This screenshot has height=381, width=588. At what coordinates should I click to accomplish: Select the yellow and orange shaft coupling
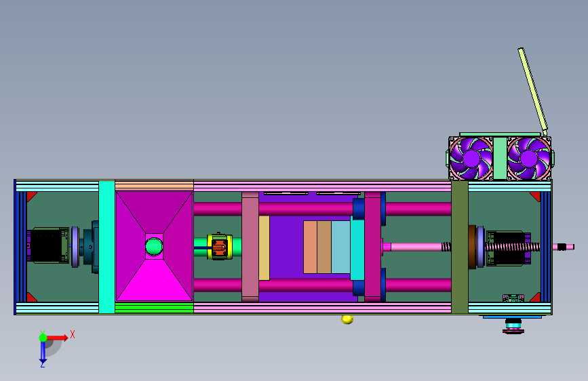click(219, 247)
